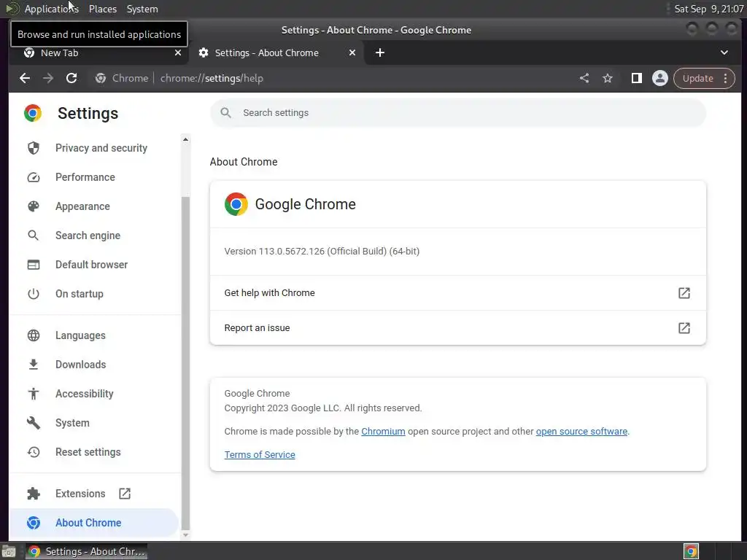Click the sidebar scroll down arrow
Viewport: 747px width, 560px height.
(x=186, y=535)
